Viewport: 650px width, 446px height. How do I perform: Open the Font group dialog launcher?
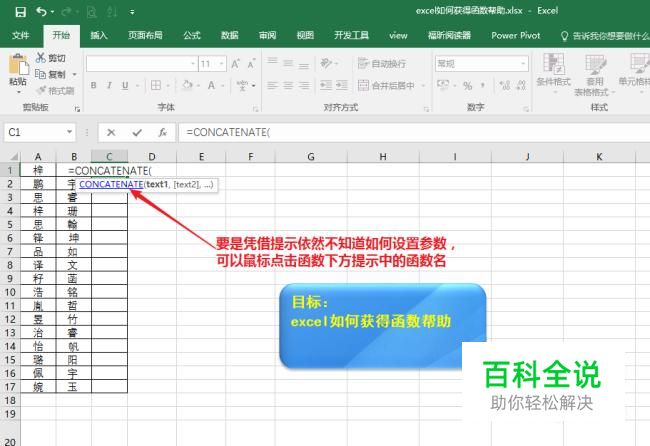(255, 109)
